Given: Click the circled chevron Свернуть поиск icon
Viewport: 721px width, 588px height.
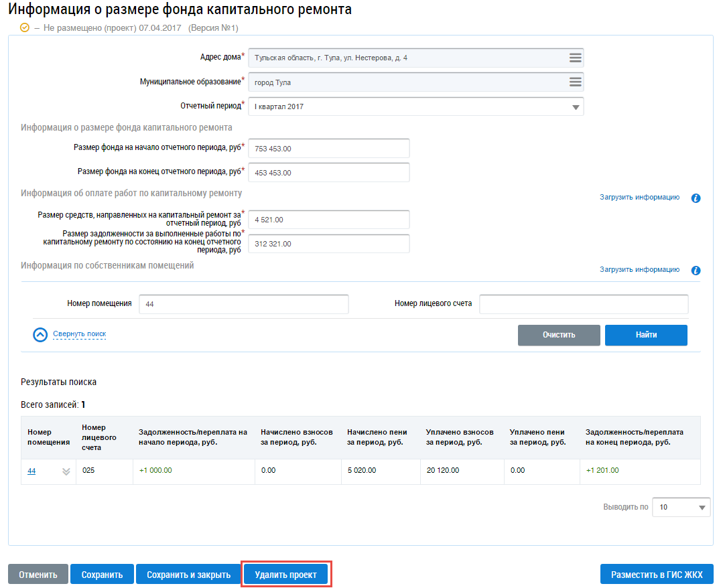Looking at the screenshot, I should (x=40, y=335).
